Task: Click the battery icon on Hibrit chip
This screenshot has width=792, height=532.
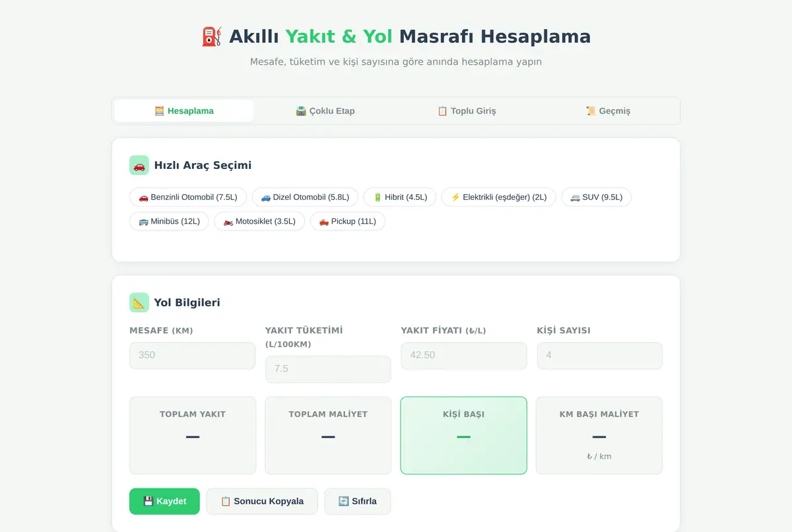Action: [x=378, y=197]
